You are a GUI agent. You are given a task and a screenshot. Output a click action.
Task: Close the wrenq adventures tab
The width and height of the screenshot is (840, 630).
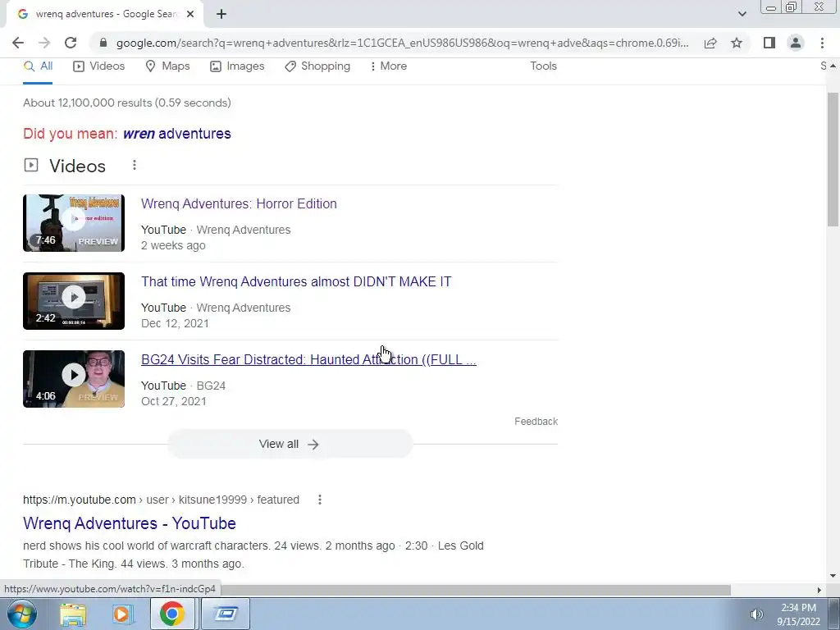[x=190, y=15]
